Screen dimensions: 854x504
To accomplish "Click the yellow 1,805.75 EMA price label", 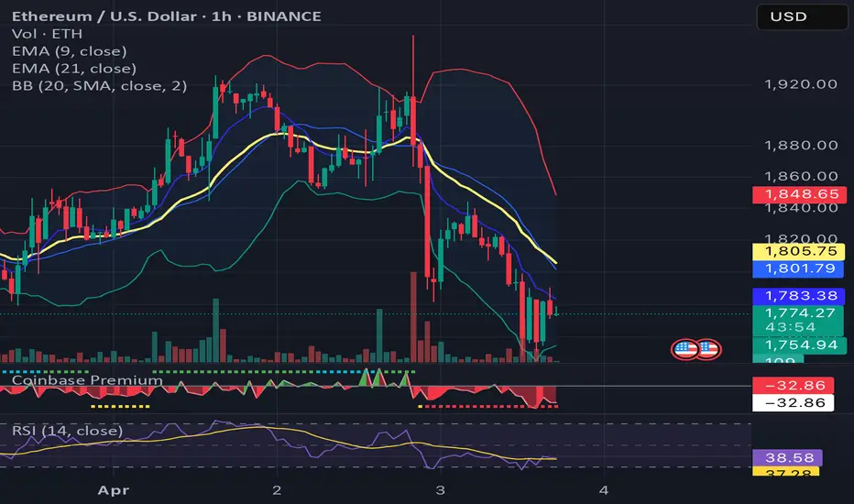I will [x=798, y=251].
